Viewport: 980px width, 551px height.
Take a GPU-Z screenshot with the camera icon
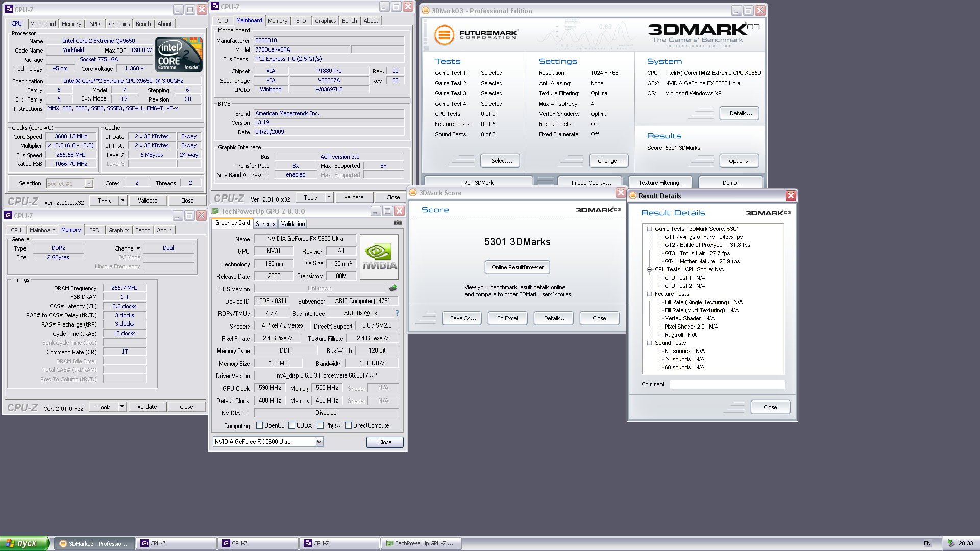[398, 223]
